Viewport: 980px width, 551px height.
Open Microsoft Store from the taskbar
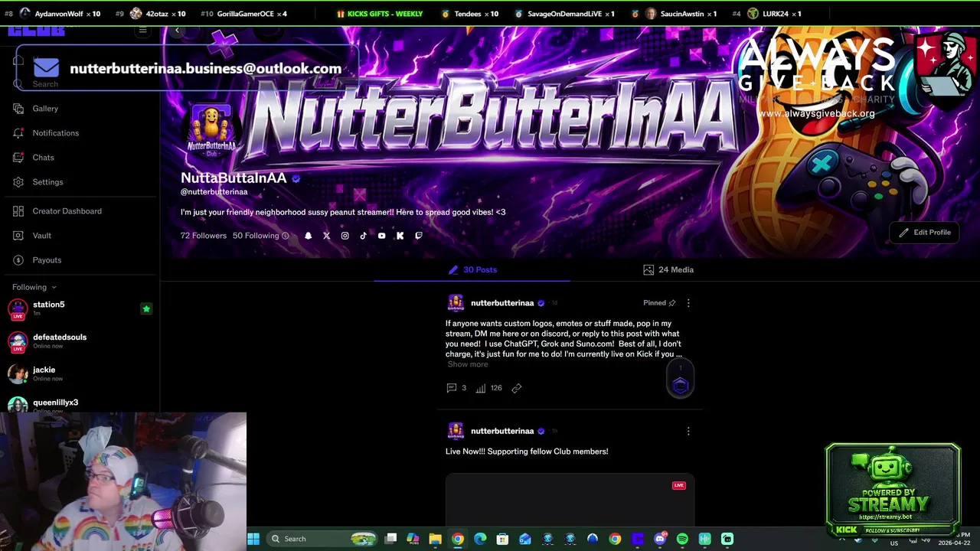coord(502,539)
